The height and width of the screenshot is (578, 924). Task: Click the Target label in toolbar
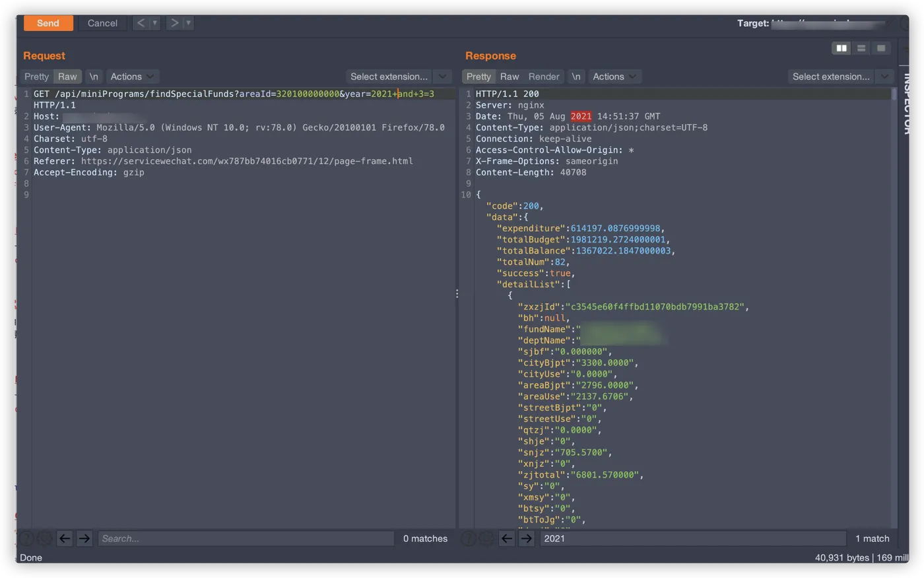point(752,23)
